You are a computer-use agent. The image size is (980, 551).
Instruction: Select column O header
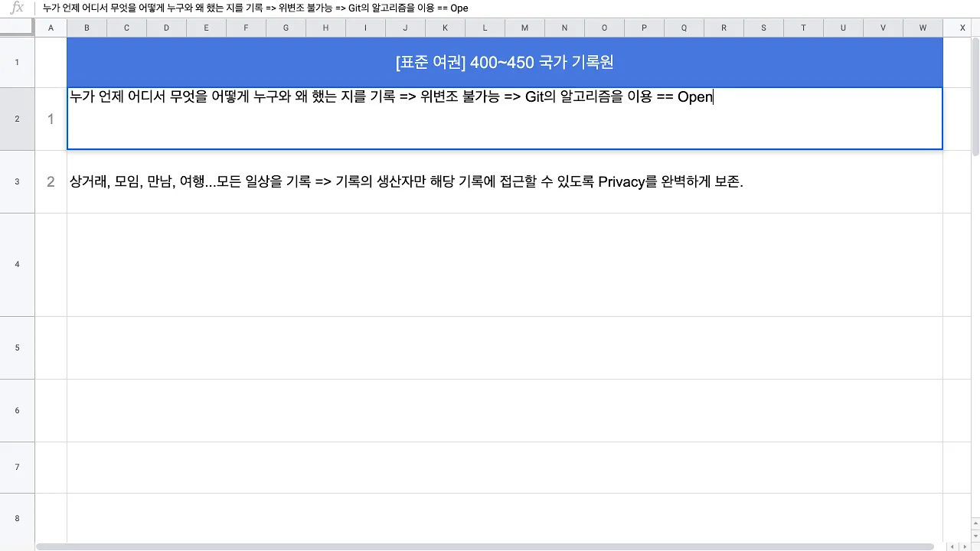tap(604, 28)
